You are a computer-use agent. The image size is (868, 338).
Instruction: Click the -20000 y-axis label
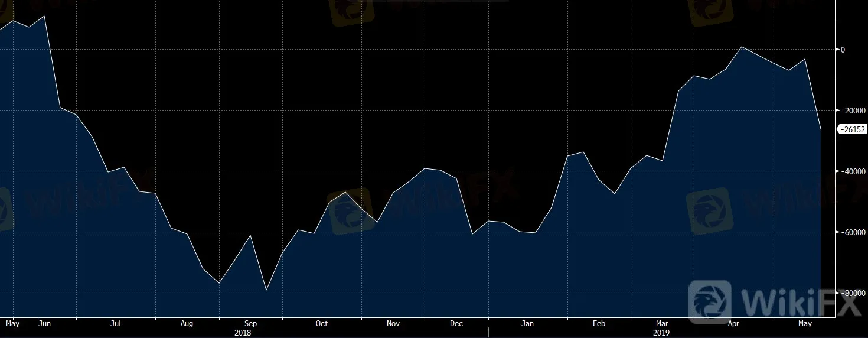pos(851,110)
